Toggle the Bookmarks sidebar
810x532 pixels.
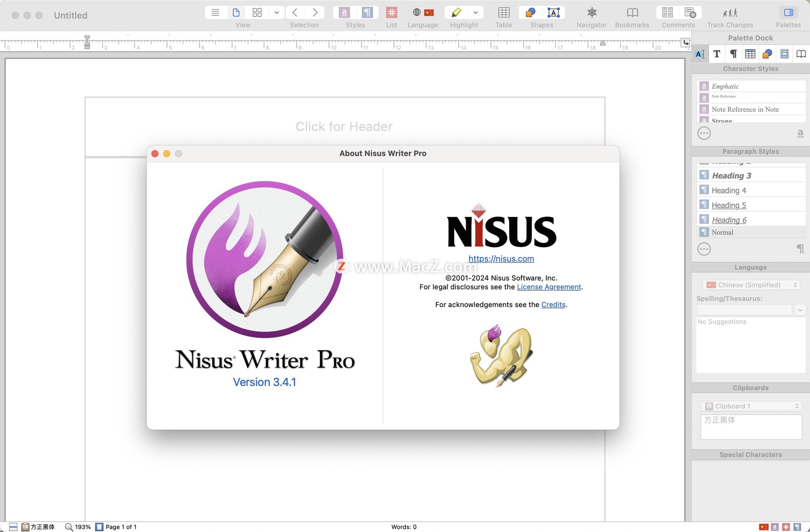pyautogui.click(x=632, y=12)
